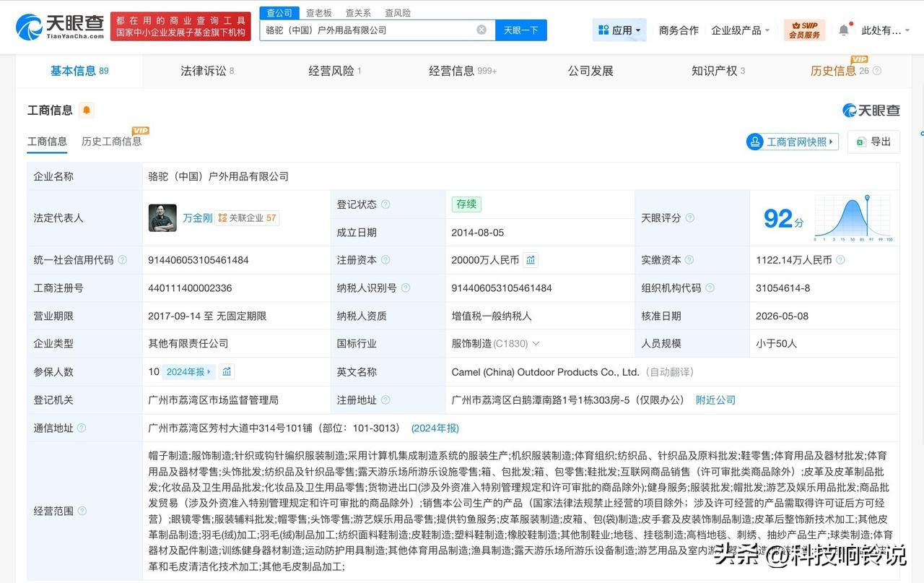Screen dimensions: 924x583
Task: Click the help icon beside 实缴资本 label
Action: pyautogui.click(x=690, y=260)
